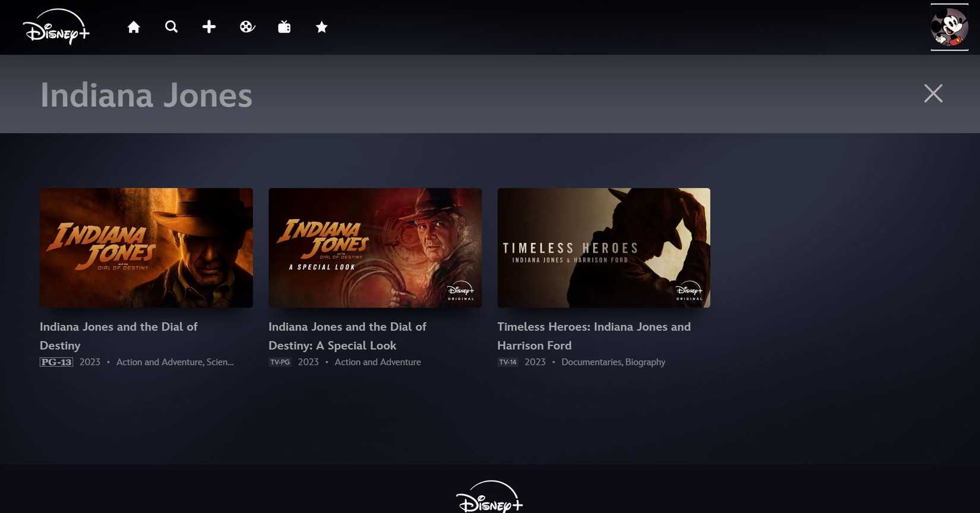Click the TV-PG rating badge
Screen dimensions: 980x513
click(x=280, y=362)
